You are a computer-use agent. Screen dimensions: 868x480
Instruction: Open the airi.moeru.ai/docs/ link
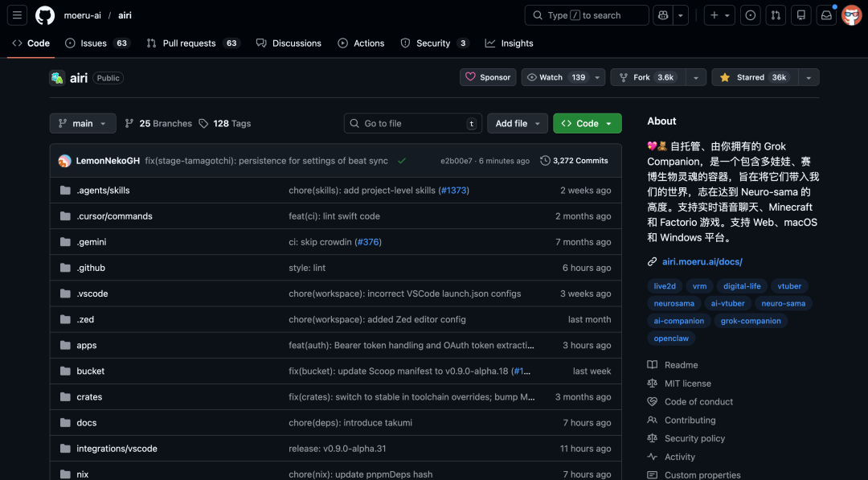tap(702, 261)
